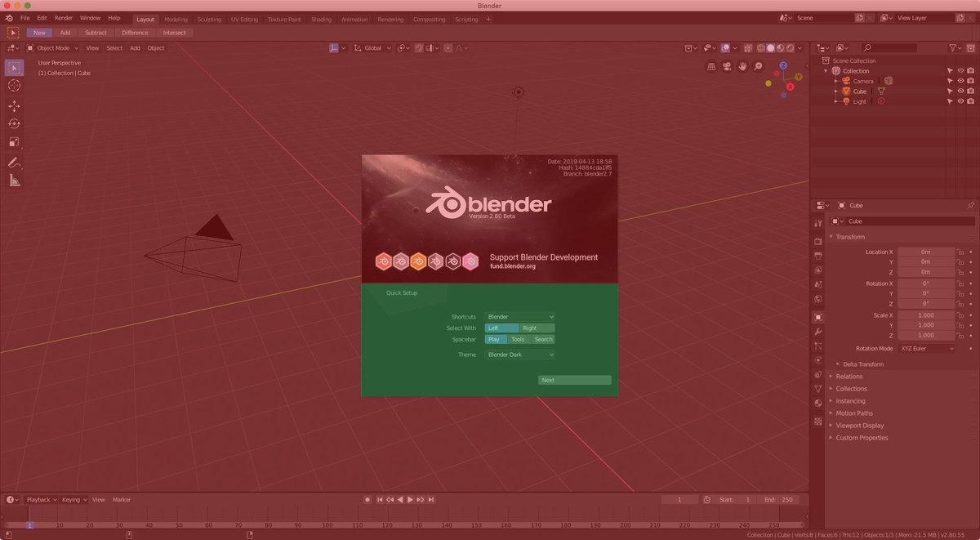Open the Object properties tab
Viewport: 980px width, 540px height.
pos(818,317)
